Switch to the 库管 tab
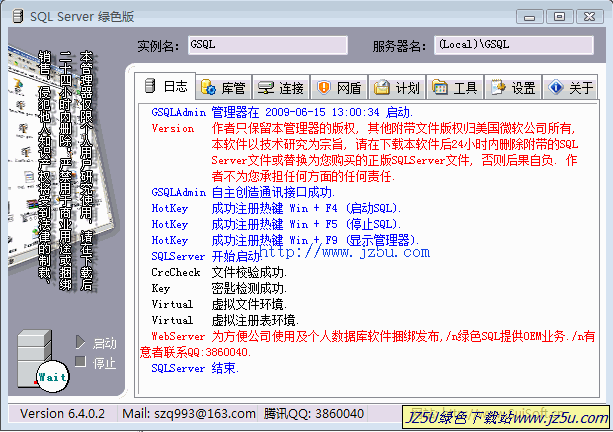Image resolution: width=613 pixels, height=432 pixels. pyautogui.click(x=224, y=88)
